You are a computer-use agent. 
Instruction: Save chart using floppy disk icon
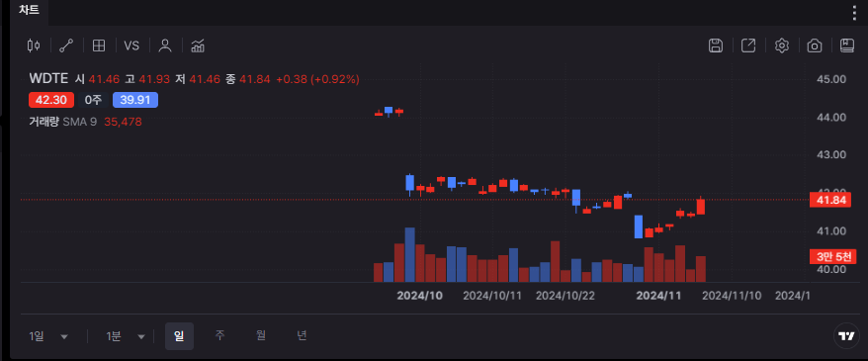[x=716, y=45]
